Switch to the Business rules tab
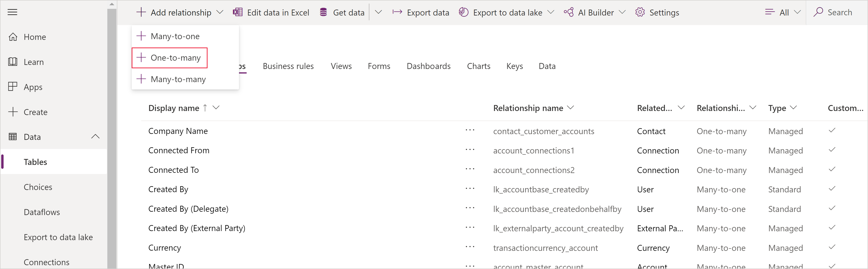Viewport: 868px width, 269px height. pos(287,65)
